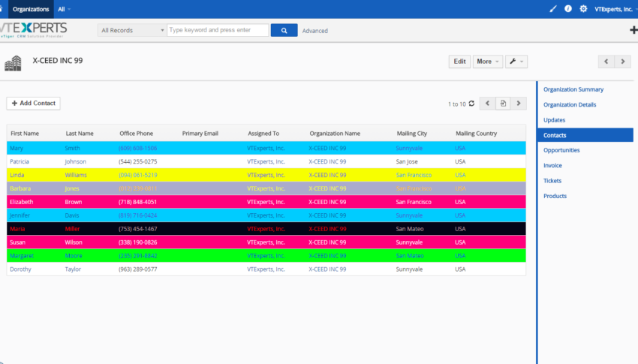Screen dimensions: 638x364
Task: Click phone (544) 255-0275
Action: [x=137, y=161]
